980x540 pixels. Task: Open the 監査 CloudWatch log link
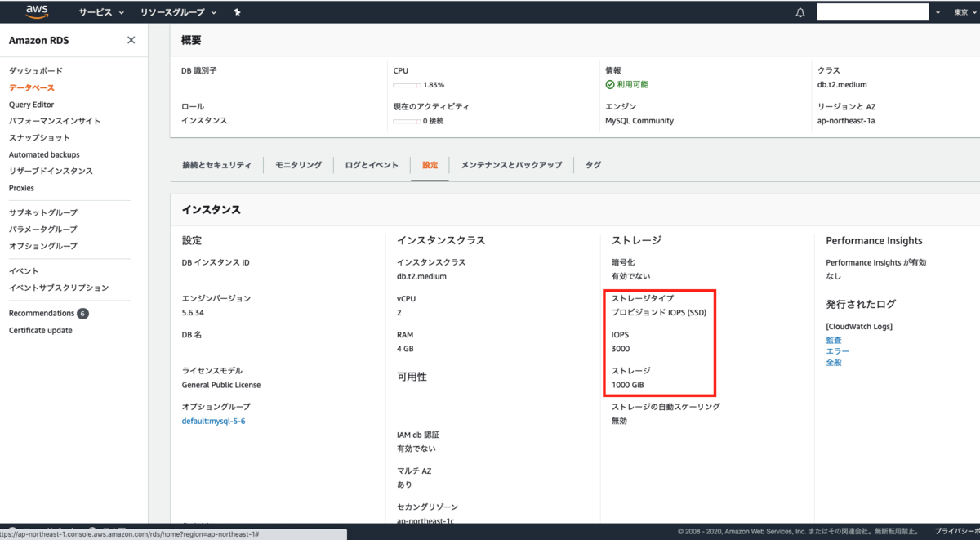(833, 340)
